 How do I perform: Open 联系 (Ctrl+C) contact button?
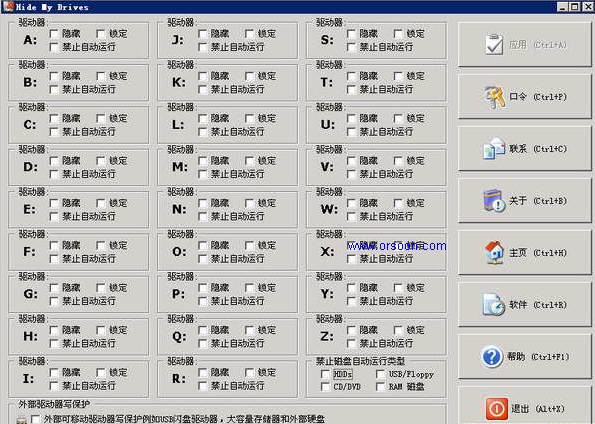pyautogui.click(x=524, y=149)
